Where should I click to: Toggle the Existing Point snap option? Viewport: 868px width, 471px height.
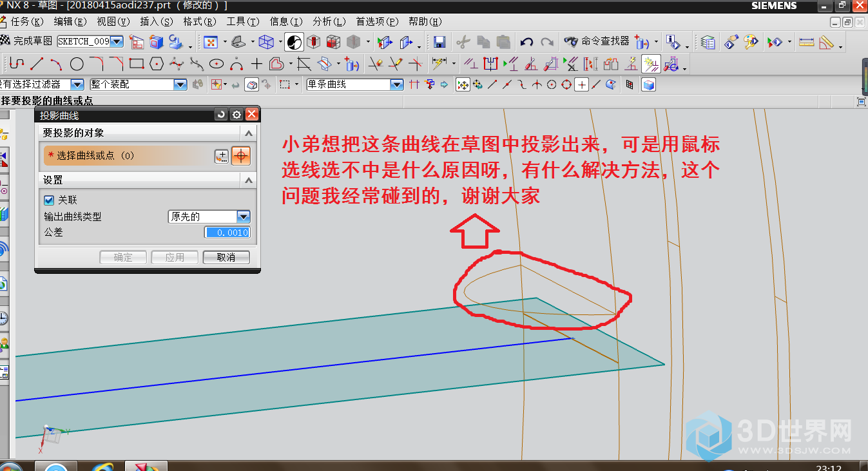(x=582, y=84)
